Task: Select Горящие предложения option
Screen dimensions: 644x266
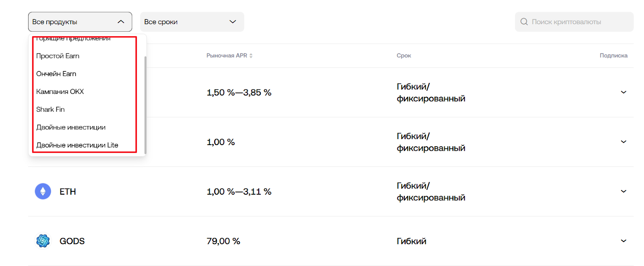Action: click(73, 38)
